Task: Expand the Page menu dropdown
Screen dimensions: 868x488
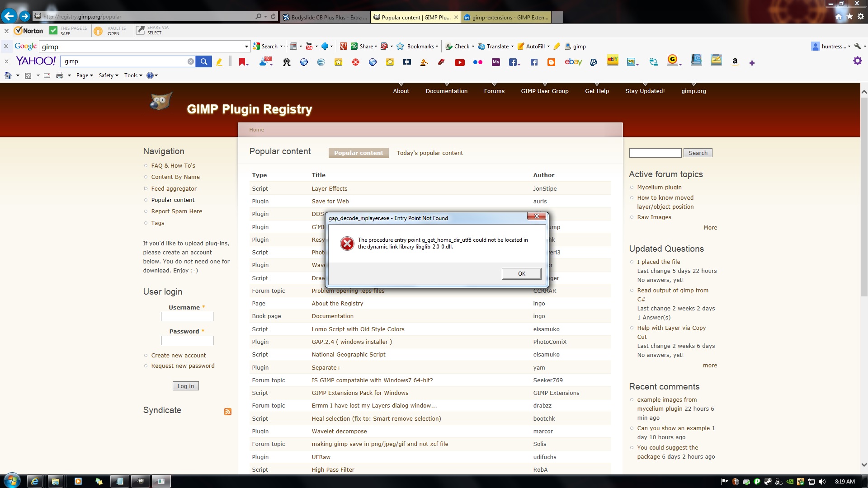Action: point(85,75)
